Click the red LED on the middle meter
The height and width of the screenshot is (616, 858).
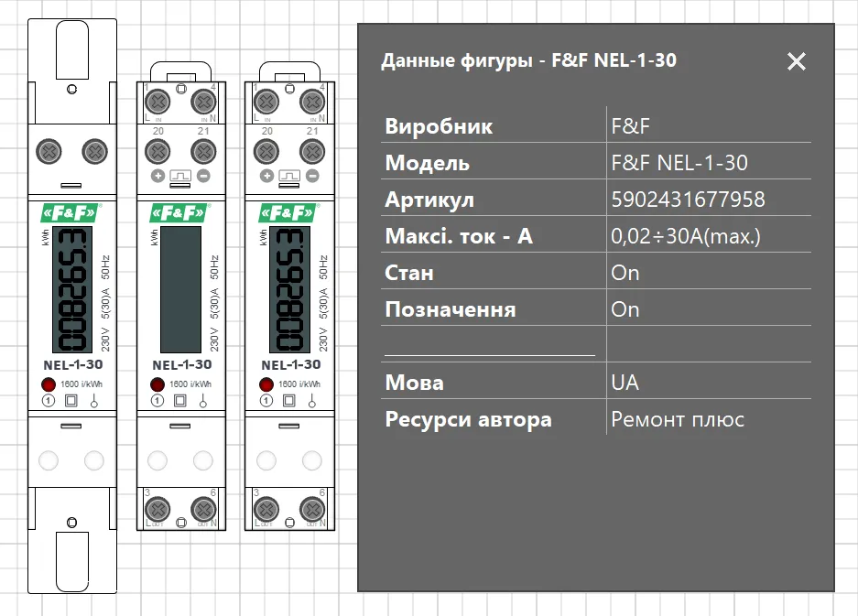157,384
